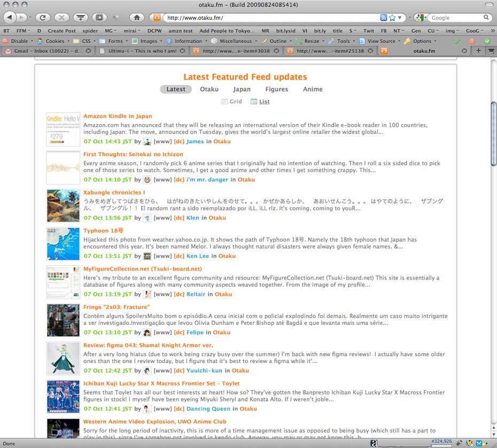Viewport: 497px width, 448px height.
Task: Select the Figures feed category
Action: (276, 89)
